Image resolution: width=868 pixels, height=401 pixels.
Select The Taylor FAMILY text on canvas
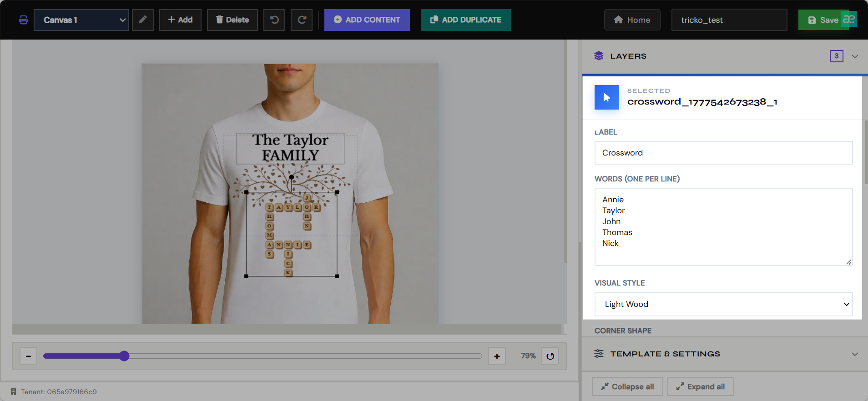(x=290, y=148)
